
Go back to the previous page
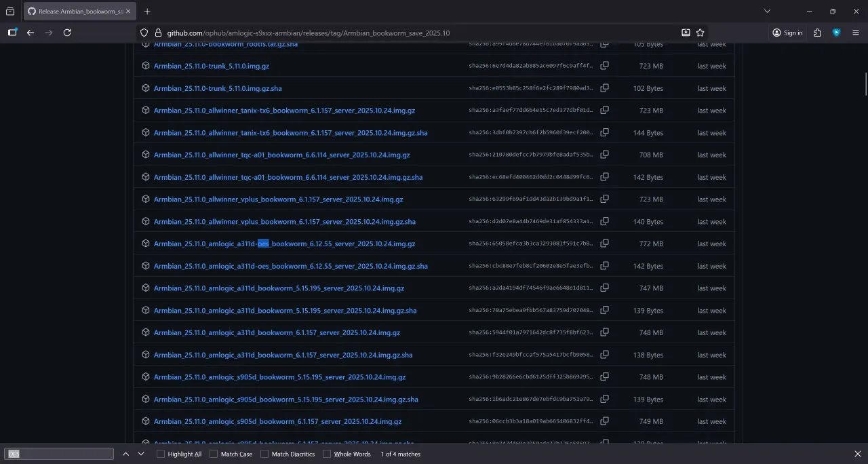pos(31,33)
